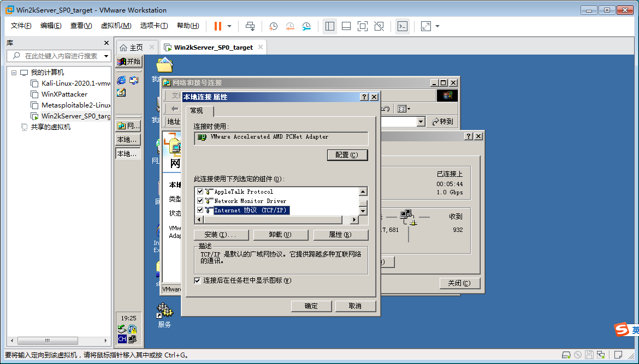
Task: Send Ctrl+Alt+Del to the virtual machine
Action: (x=250, y=26)
